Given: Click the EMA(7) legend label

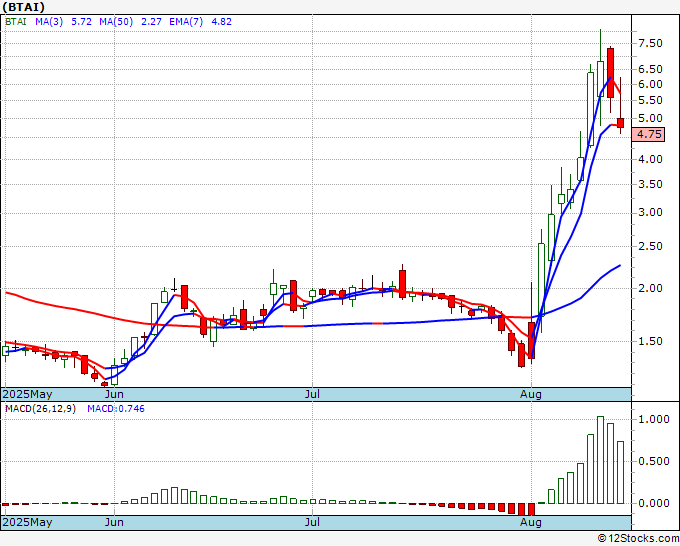Looking at the screenshot, I should [x=186, y=22].
